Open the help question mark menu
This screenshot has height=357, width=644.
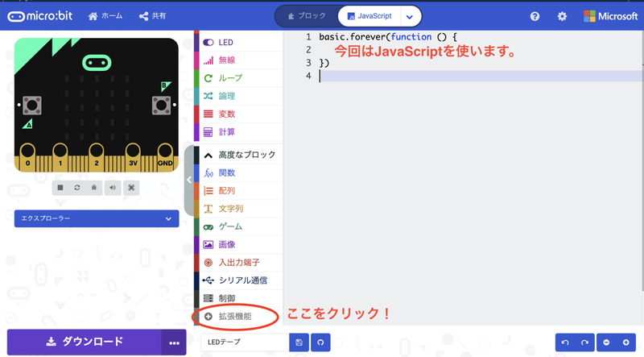pyautogui.click(x=535, y=16)
